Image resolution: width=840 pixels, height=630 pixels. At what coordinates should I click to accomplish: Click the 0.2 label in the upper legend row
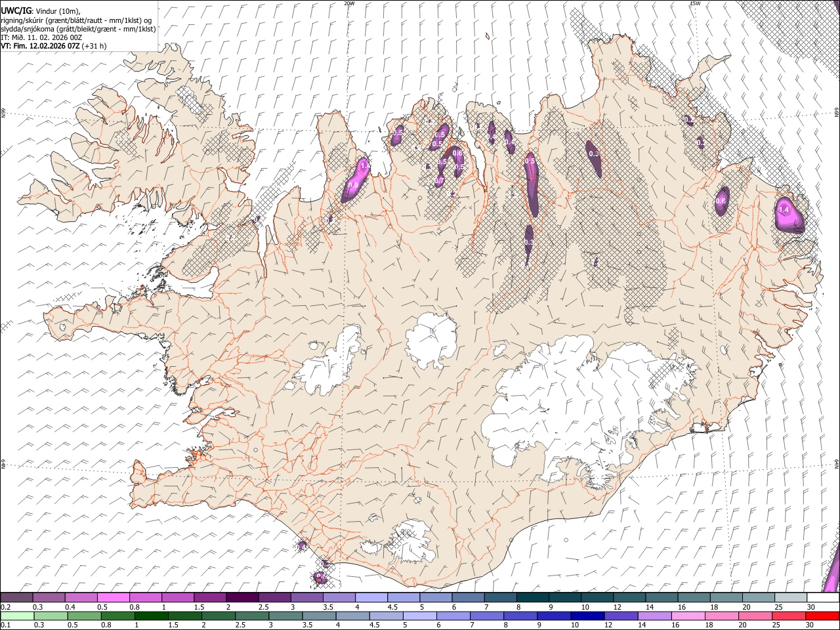(5, 607)
